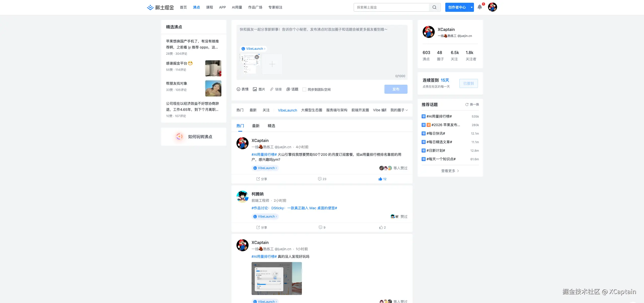This screenshot has width=644, height=303.
Task: Expand the 创作者中心 dropdown arrow
Action: 472,7
